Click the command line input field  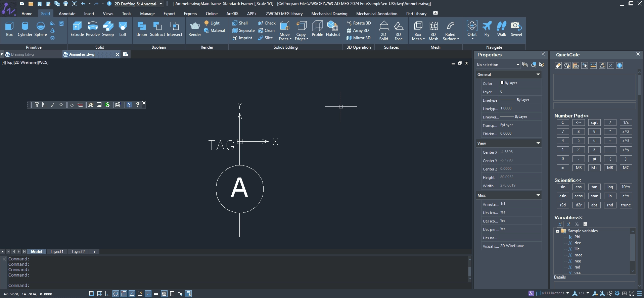pyautogui.click(x=238, y=286)
